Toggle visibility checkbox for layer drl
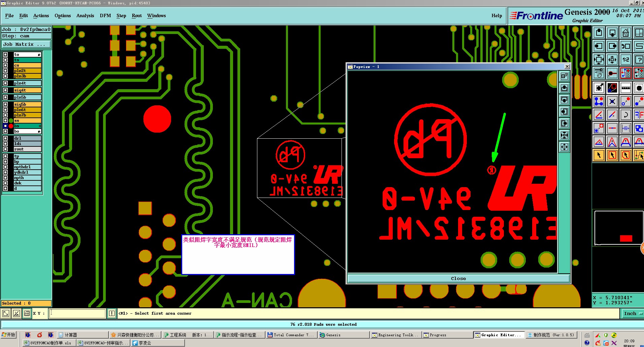Screen dimensions: 644x347 click(x=5, y=138)
